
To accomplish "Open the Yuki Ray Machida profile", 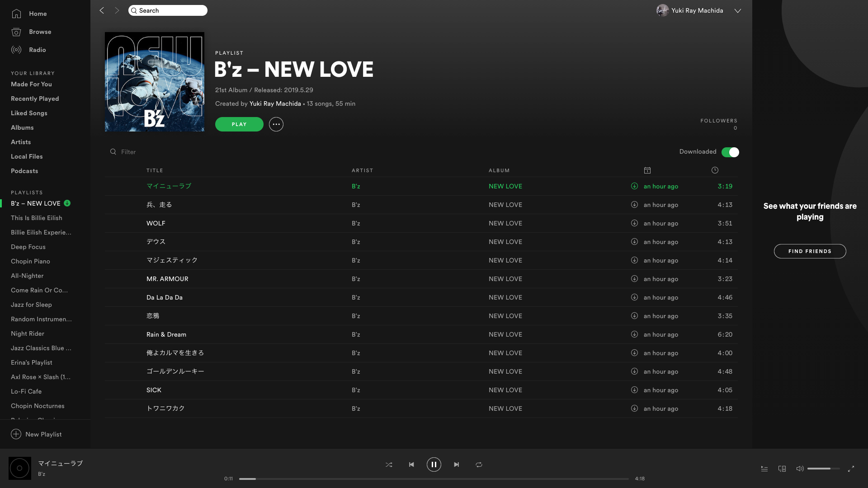I will [x=689, y=10].
